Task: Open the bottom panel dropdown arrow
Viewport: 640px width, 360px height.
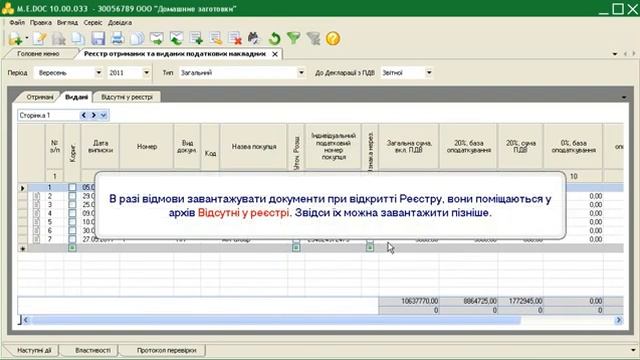Action: click(633, 350)
